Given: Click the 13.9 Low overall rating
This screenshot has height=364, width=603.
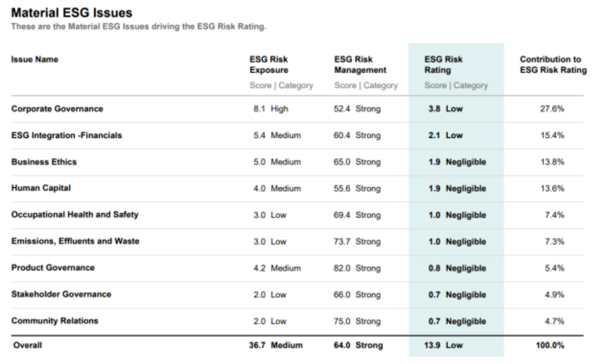Looking at the screenshot, I should coord(443,345).
